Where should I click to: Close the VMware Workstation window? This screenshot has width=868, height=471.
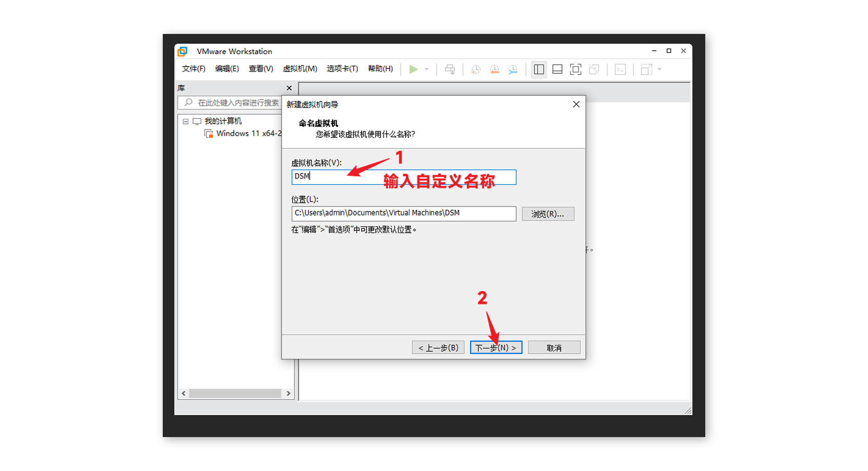[684, 51]
